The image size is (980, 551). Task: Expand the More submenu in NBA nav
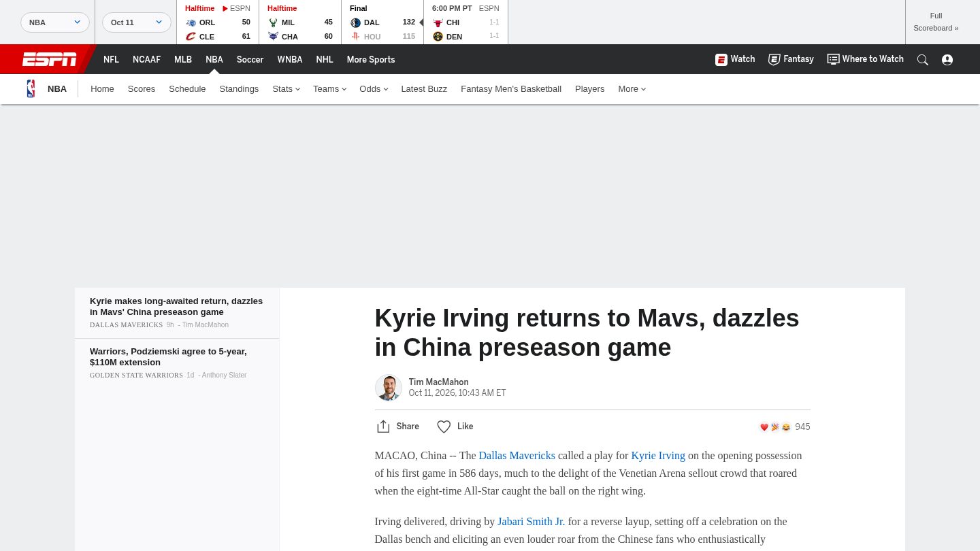pyautogui.click(x=632, y=89)
